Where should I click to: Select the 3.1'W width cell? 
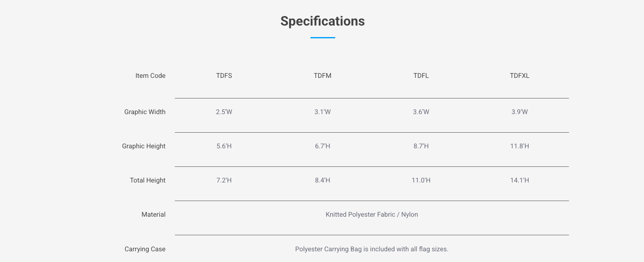(x=322, y=112)
